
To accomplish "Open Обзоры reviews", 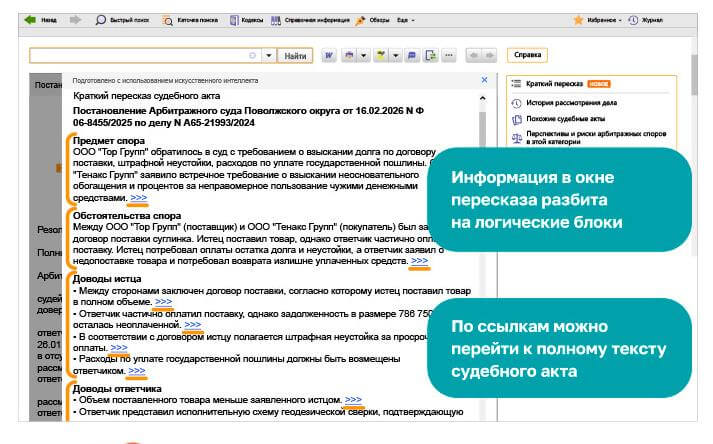I will pyautogui.click(x=374, y=20).
